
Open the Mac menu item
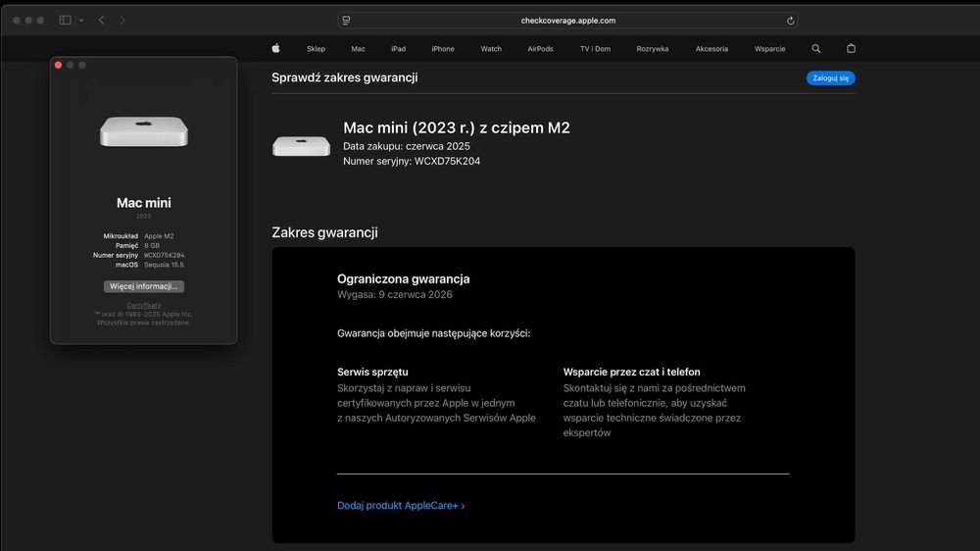pyautogui.click(x=358, y=49)
